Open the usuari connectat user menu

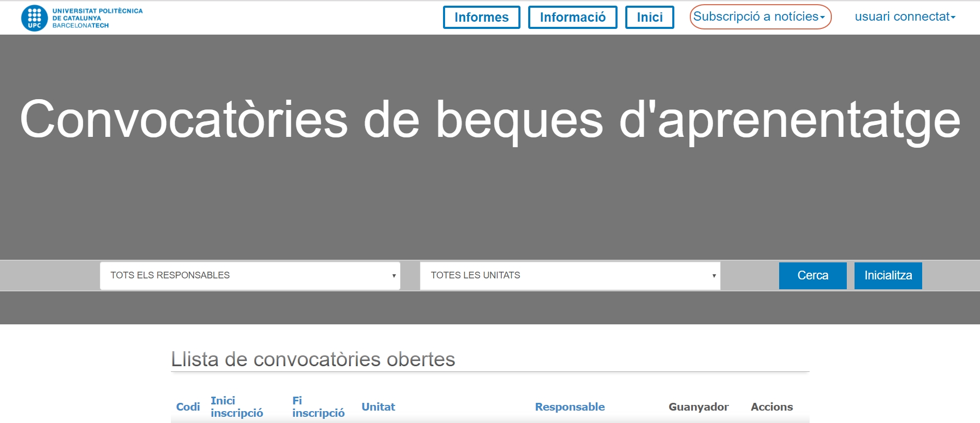pyautogui.click(x=905, y=17)
